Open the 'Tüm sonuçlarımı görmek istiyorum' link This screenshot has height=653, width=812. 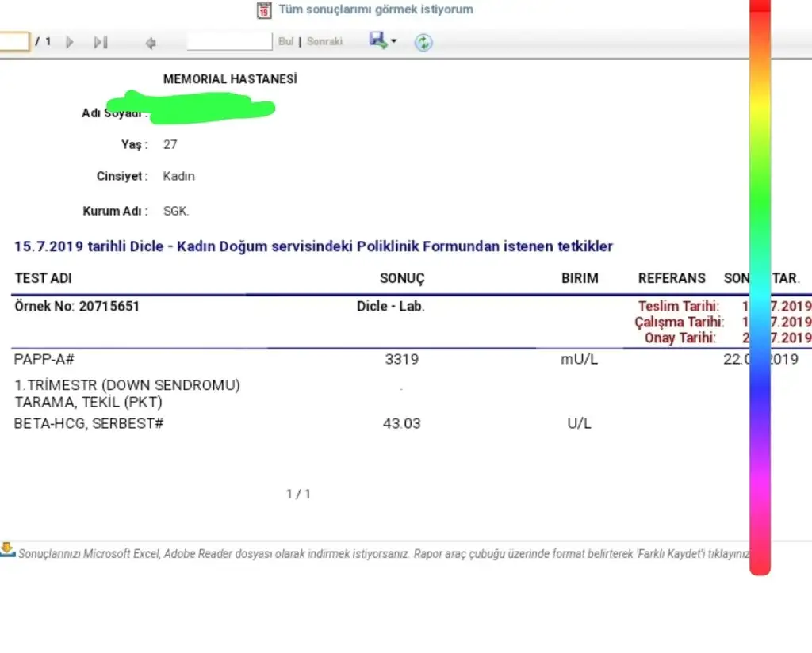click(375, 10)
